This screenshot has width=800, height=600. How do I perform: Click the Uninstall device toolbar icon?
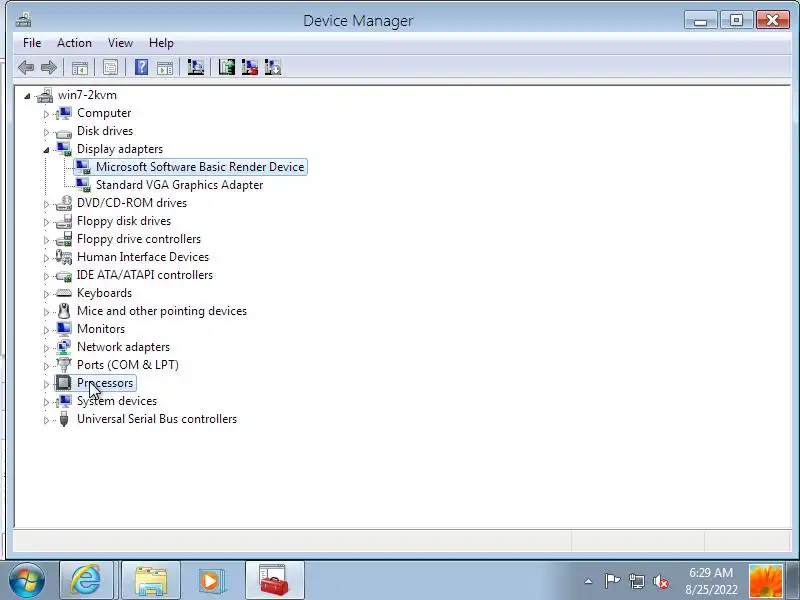coord(249,67)
